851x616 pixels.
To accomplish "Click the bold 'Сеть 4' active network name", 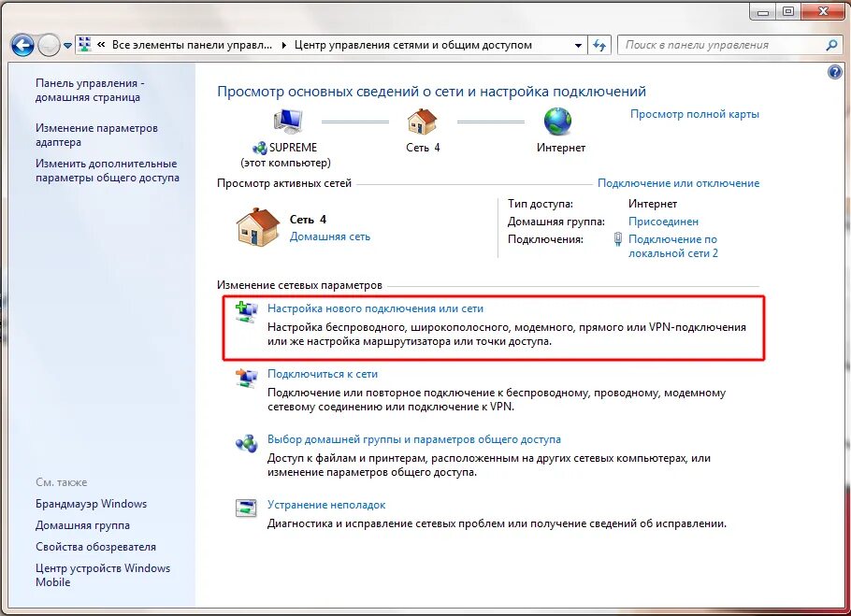I will 308,220.
